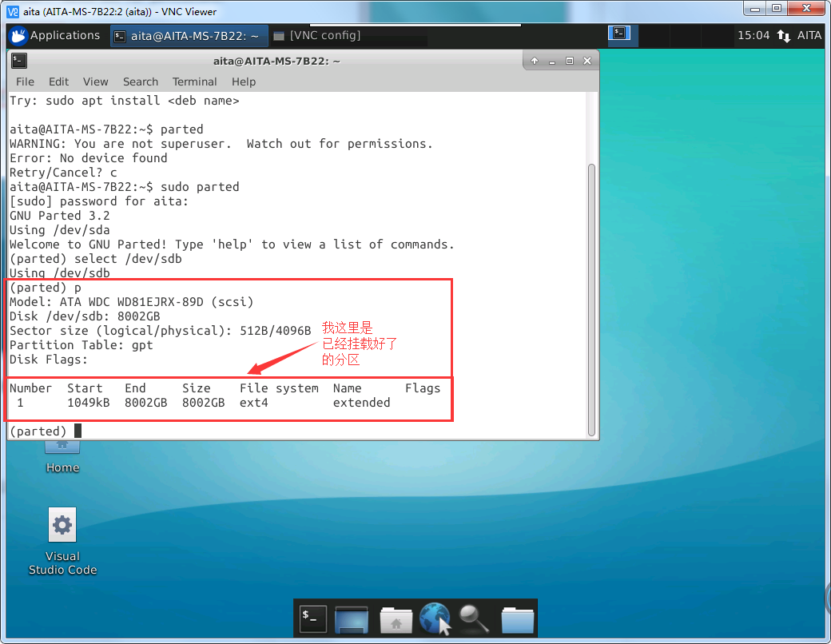The width and height of the screenshot is (831, 644).
Task: Open the Applications menu
Action: [56, 35]
